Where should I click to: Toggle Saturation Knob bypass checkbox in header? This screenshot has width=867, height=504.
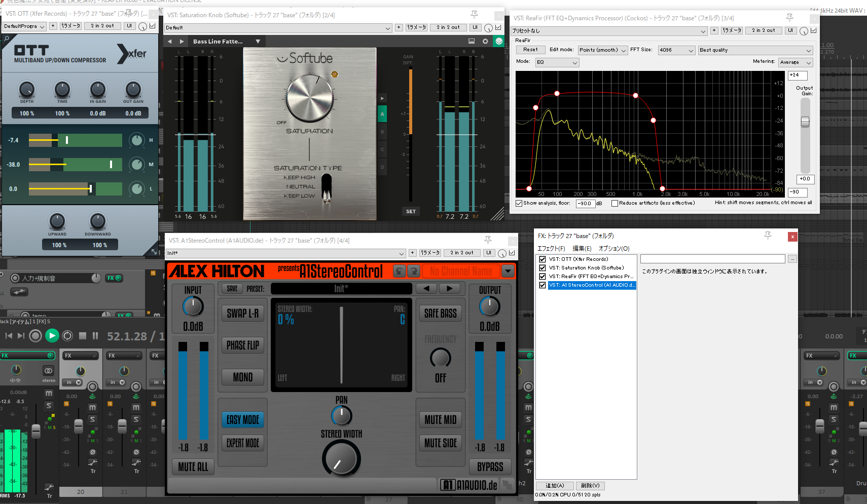(498, 27)
